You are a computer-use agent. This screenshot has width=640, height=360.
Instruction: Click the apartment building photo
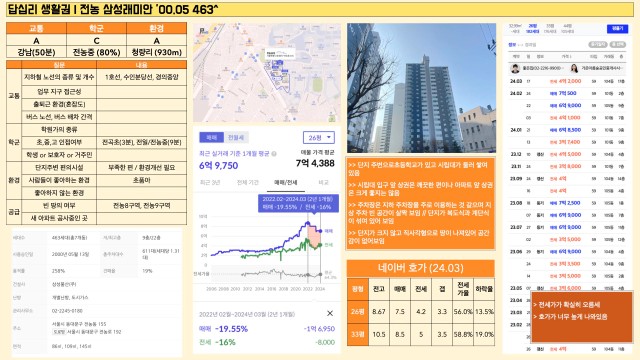(421, 88)
